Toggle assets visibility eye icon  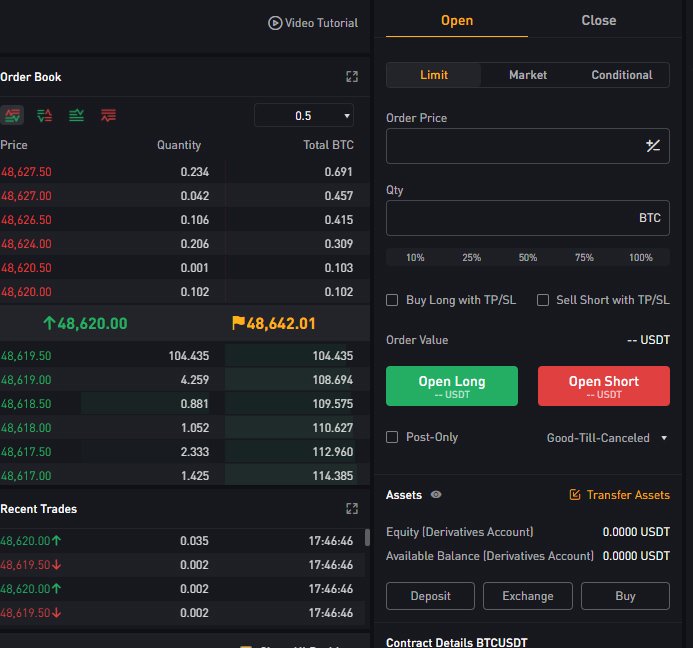pyautogui.click(x=436, y=495)
